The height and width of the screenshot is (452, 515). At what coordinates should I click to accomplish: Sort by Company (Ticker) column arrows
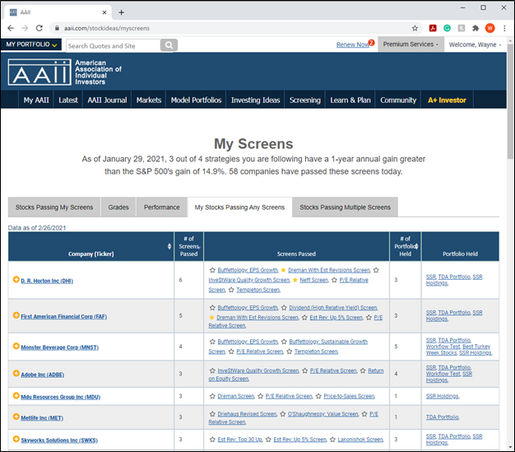[x=169, y=246]
